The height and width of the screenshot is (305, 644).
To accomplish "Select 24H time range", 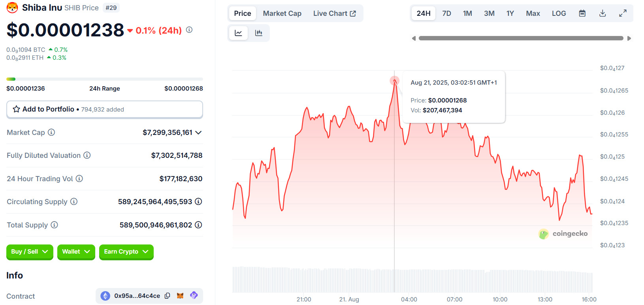I will (424, 13).
